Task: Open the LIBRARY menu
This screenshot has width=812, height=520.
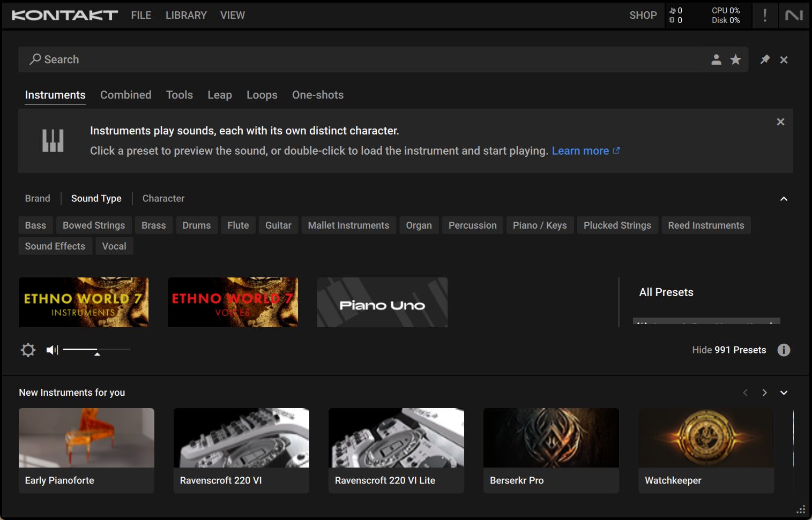Action: (x=186, y=16)
